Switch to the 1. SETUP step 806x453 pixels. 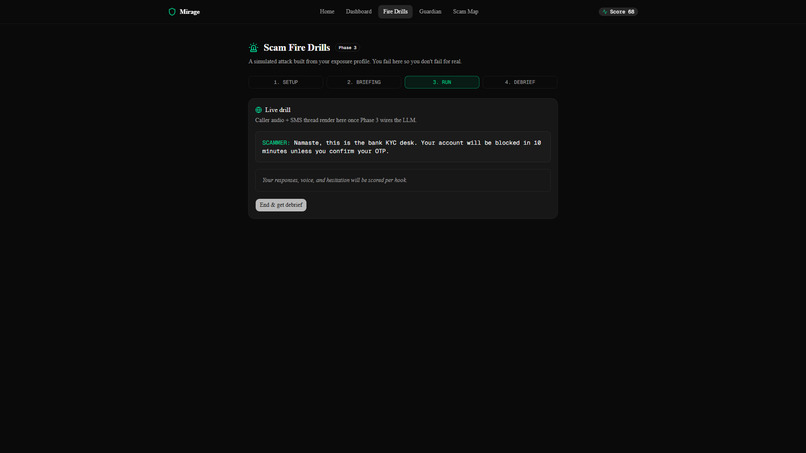[286, 82]
